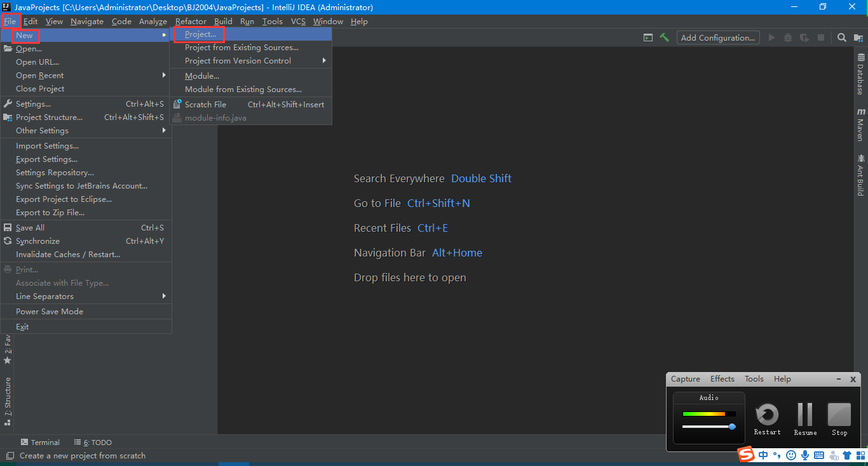Open the Sogou skin shirt icon
Screen dimensions: 868x466
[x=847, y=455]
